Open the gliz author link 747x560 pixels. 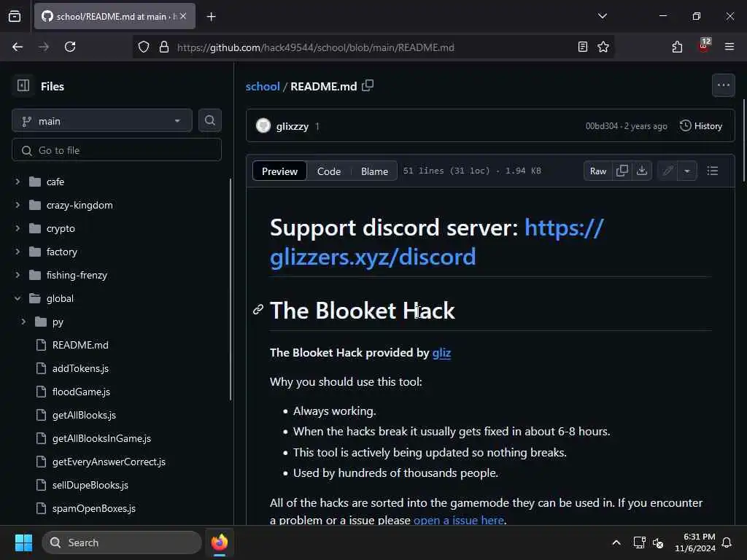click(441, 352)
